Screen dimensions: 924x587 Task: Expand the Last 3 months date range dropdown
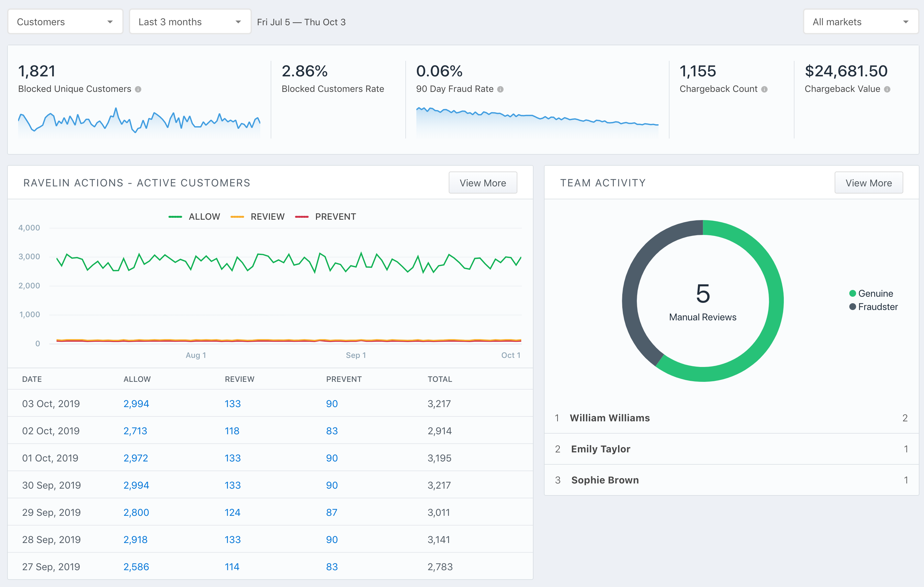tap(190, 22)
